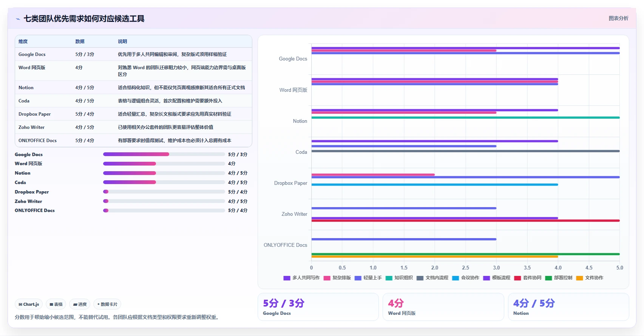The height and width of the screenshot is (336, 644).
Task: Toggle the 多人共同写作 legend swatch
Action: [287, 278]
